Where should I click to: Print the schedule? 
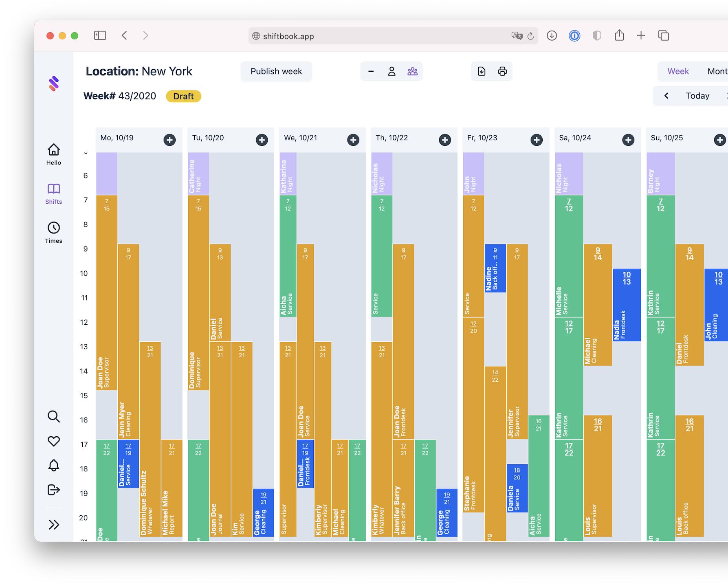[502, 71]
